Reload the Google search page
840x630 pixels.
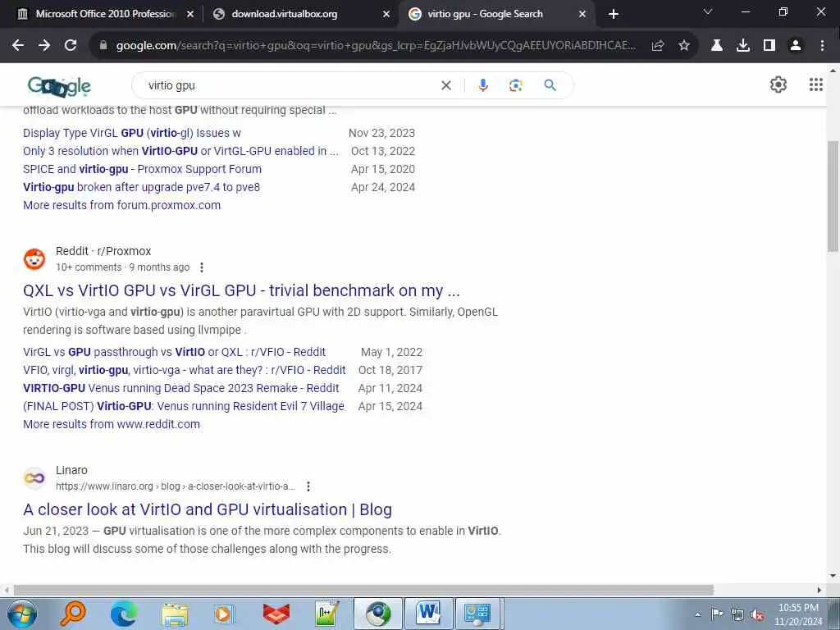coord(71,46)
